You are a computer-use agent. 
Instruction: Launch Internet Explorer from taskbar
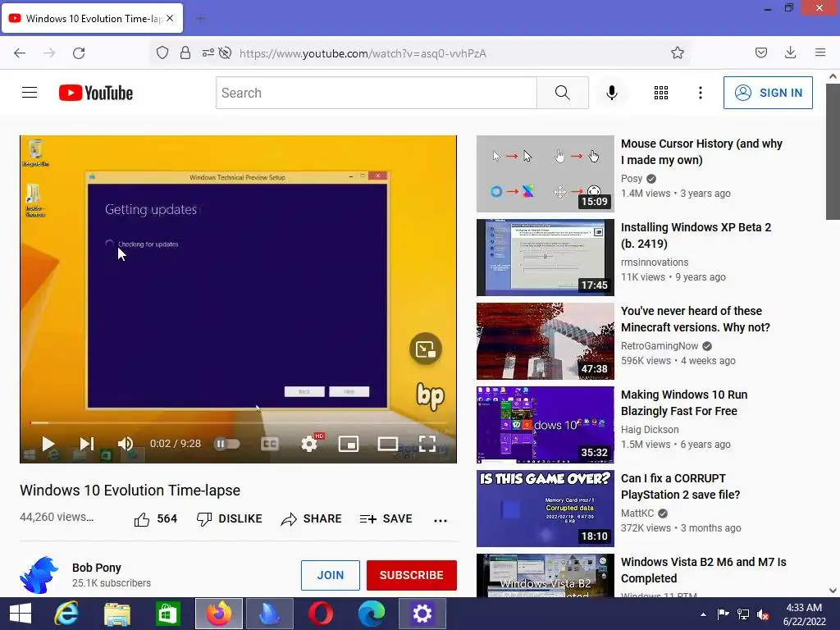(x=66, y=614)
